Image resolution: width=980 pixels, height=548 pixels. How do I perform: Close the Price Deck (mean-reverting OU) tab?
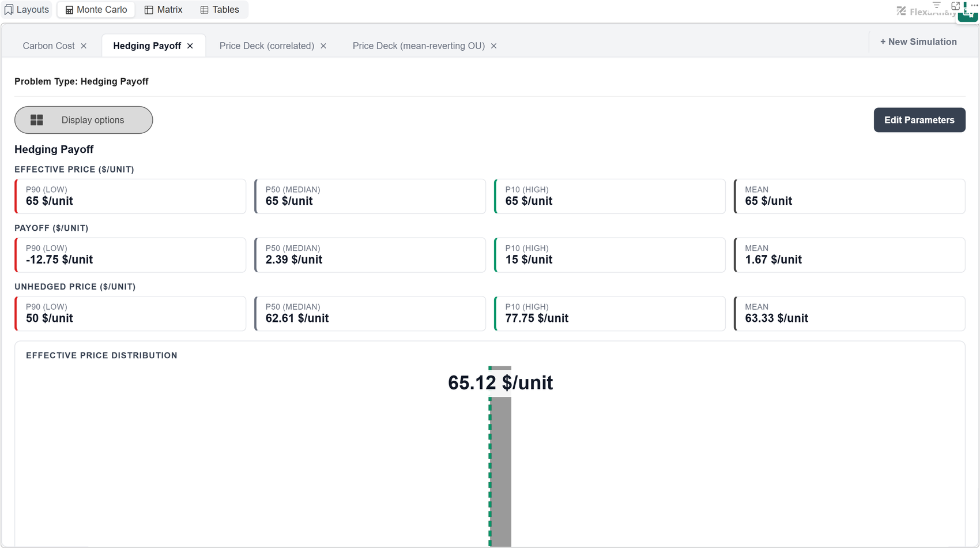[x=493, y=46]
